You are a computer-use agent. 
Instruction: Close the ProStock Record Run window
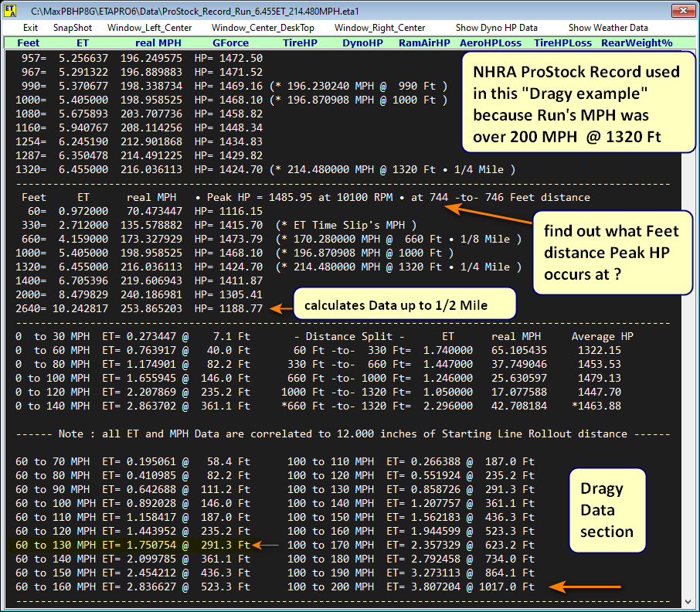tap(683, 10)
